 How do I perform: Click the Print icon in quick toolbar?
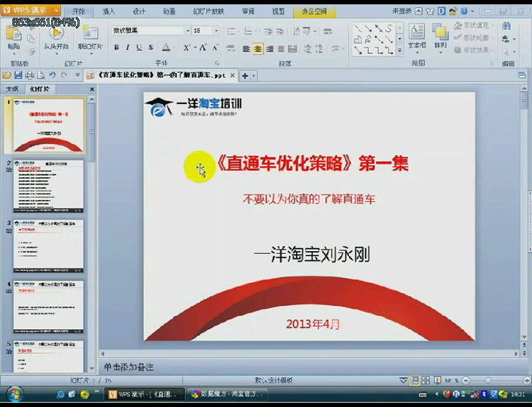[30, 75]
